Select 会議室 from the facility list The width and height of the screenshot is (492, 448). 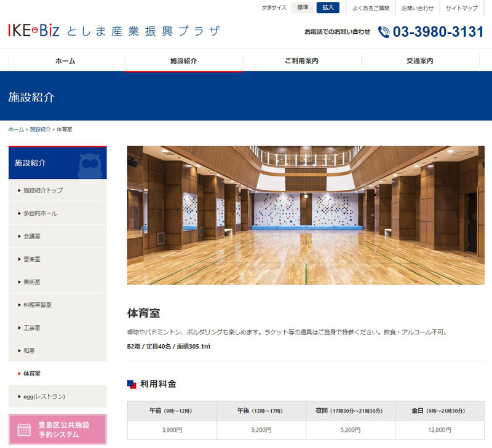click(x=32, y=236)
